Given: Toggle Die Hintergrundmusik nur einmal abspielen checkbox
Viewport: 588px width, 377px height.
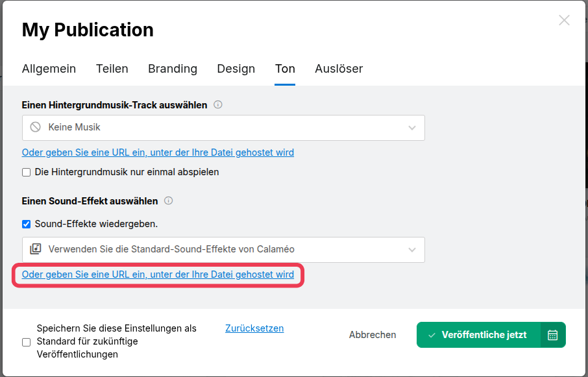Looking at the screenshot, I should coord(26,173).
